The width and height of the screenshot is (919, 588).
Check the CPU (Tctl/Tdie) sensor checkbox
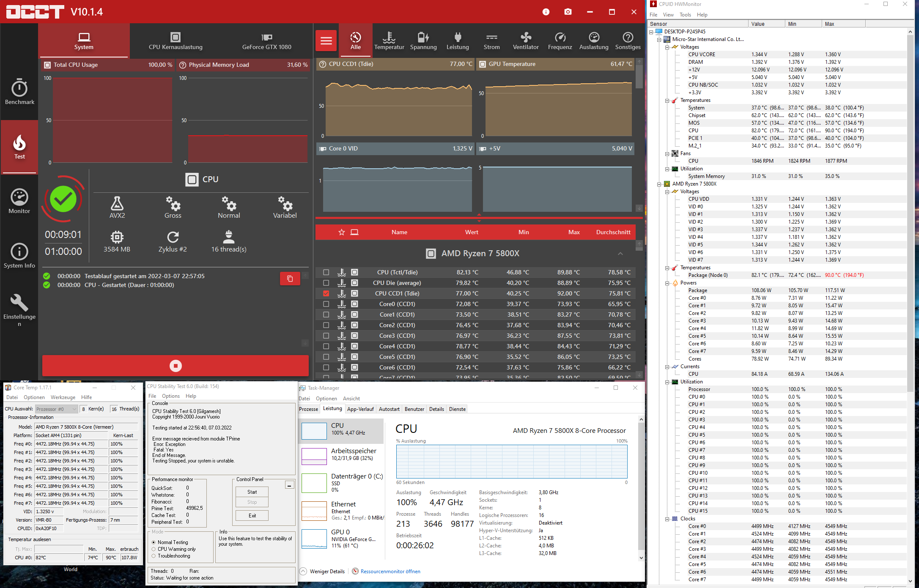[x=326, y=272]
